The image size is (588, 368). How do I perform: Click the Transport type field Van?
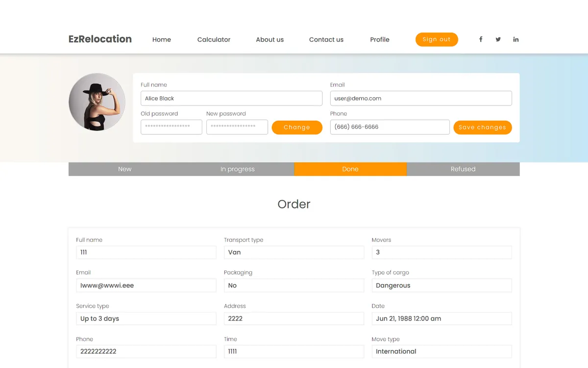(x=294, y=252)
